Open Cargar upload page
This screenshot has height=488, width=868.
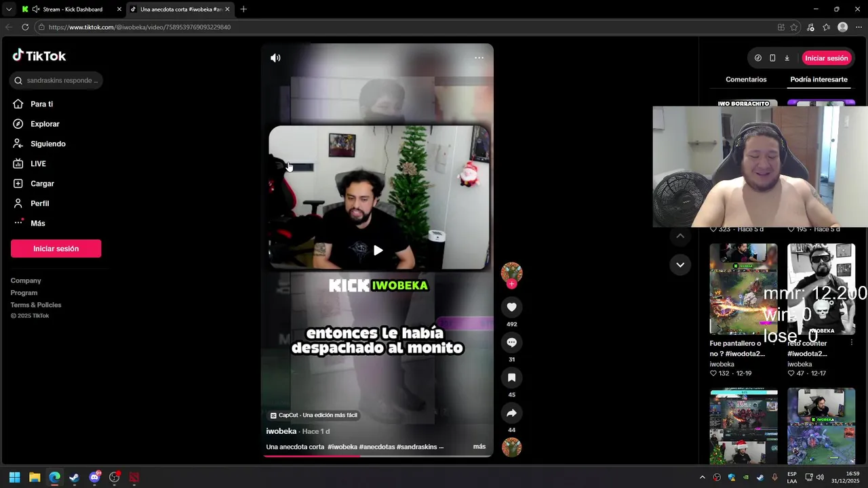click(x=42, y=184)
